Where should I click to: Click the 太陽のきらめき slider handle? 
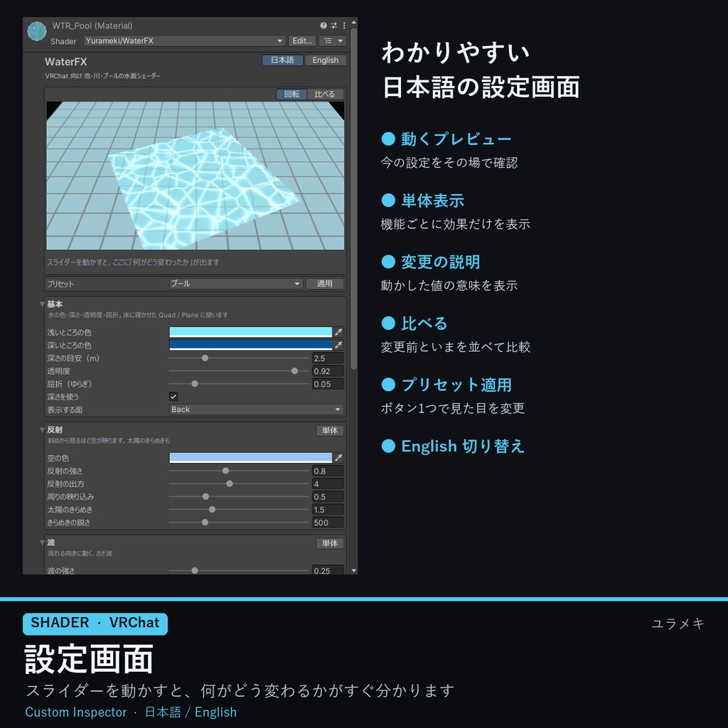point(212,509)
